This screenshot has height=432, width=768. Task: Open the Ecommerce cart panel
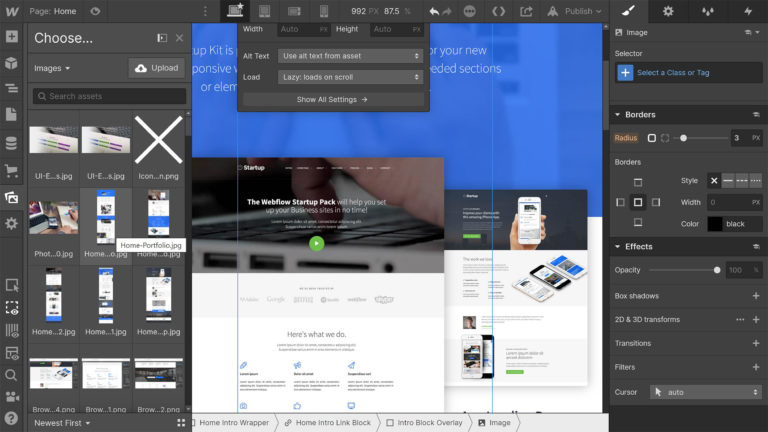11,170
